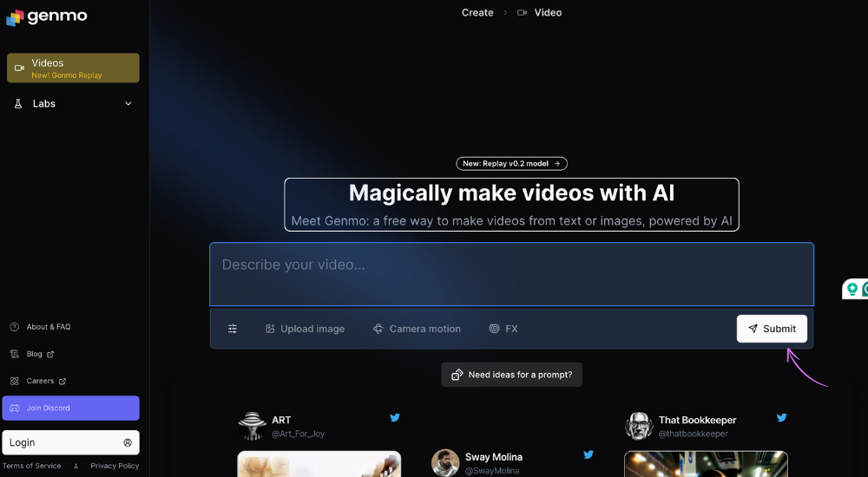Open the @SwayMolina handle

click(492, 471)
